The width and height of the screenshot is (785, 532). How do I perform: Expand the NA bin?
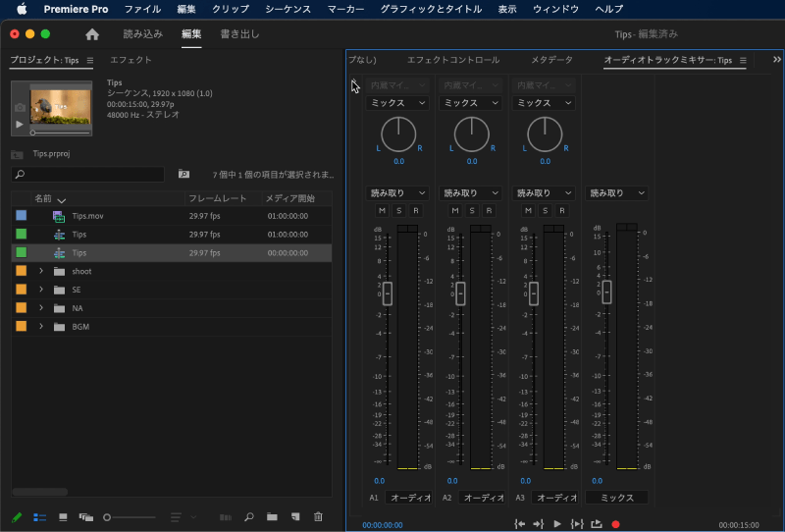coord(41,308)
